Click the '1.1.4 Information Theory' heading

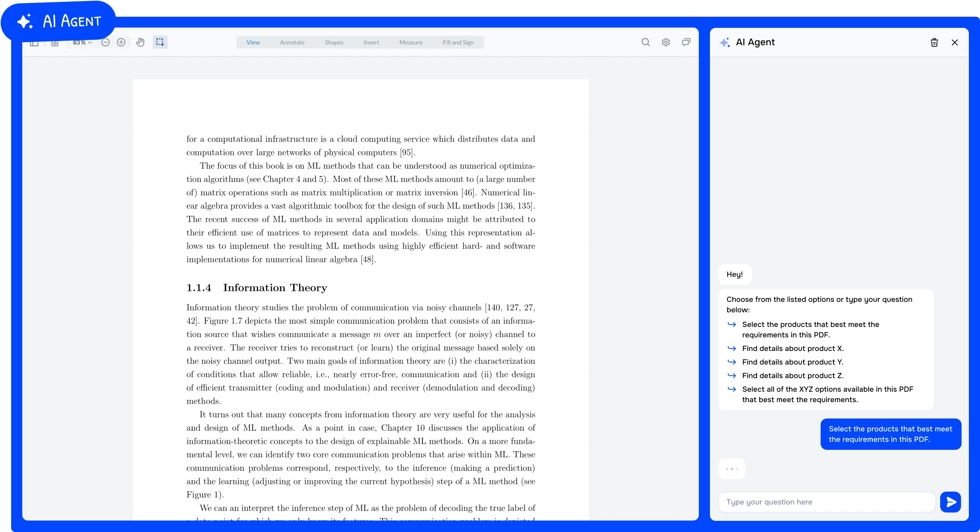tap(257, 288)
